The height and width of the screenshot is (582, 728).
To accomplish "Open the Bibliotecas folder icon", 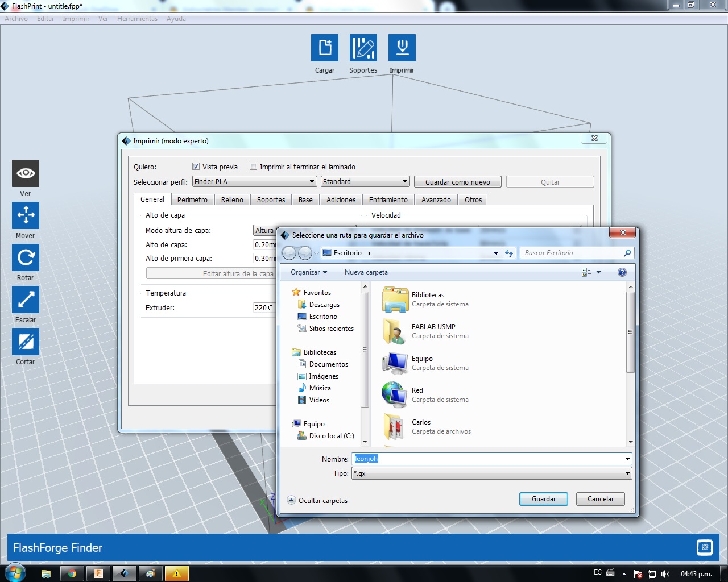I will [395, 300].
